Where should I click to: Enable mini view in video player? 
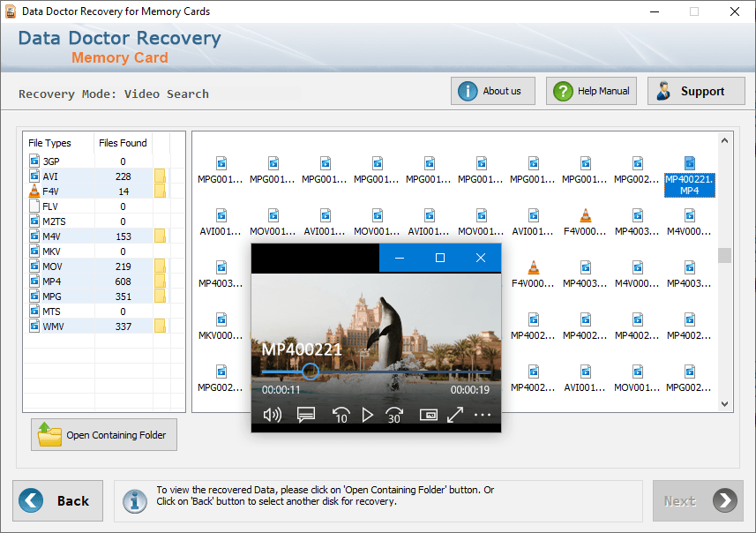(x=429, y=415)
